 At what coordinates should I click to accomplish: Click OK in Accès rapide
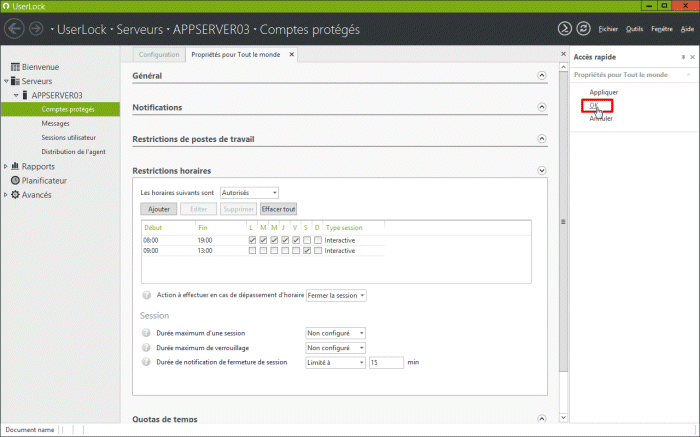click(x=594, y=105)
